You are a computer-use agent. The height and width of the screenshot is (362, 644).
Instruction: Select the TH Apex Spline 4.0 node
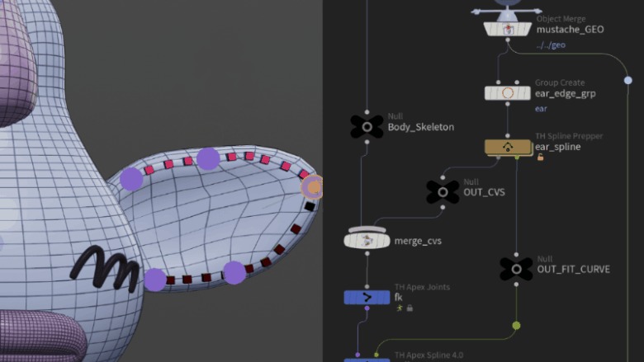(367, 360)
